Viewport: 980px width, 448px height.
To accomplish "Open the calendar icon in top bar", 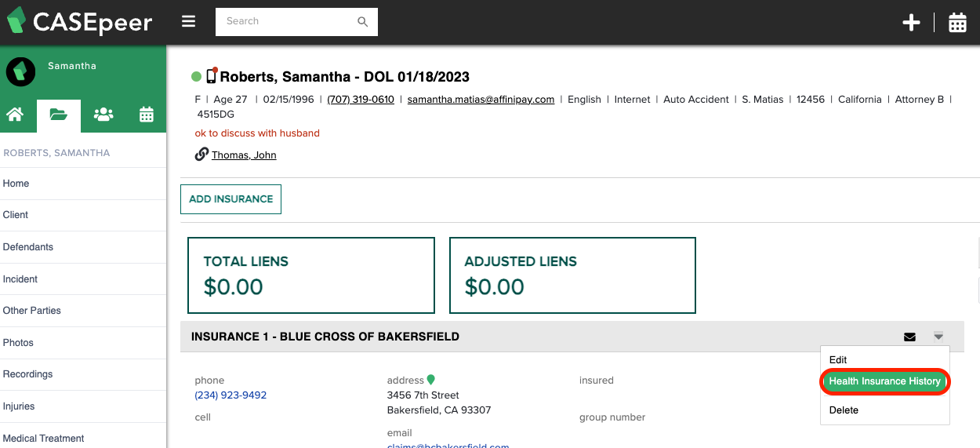I will pyautogui.click(x=957, y=23).
